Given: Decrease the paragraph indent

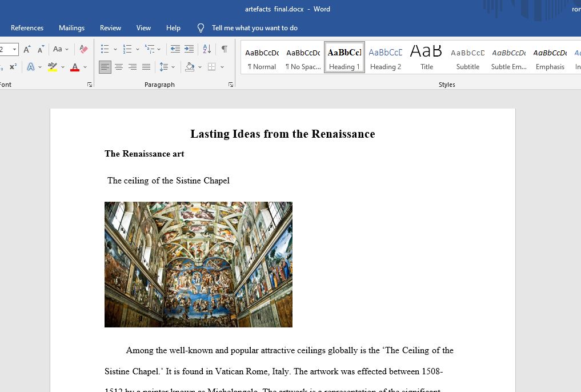Looking at the screenshot, I should [175, 49].
